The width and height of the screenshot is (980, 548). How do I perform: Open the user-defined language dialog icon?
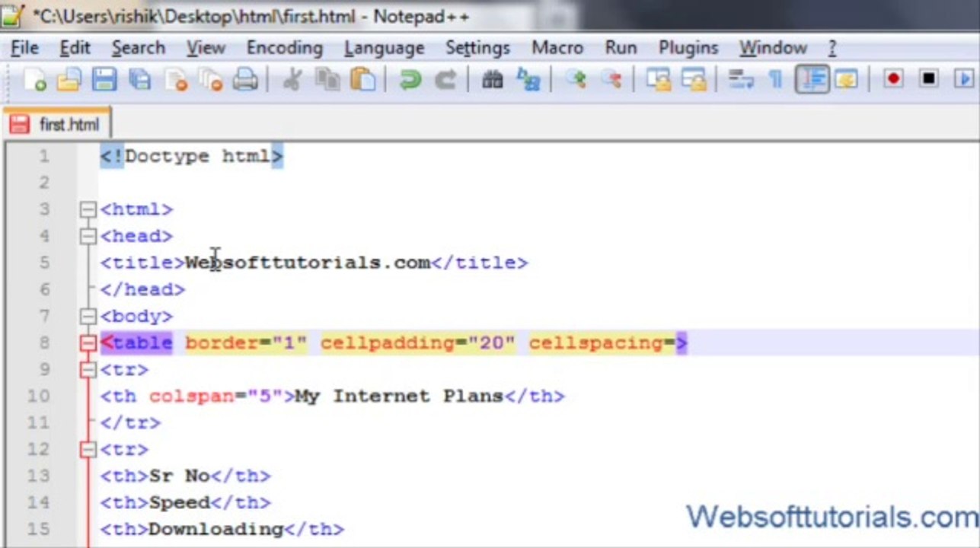(847, 79)
